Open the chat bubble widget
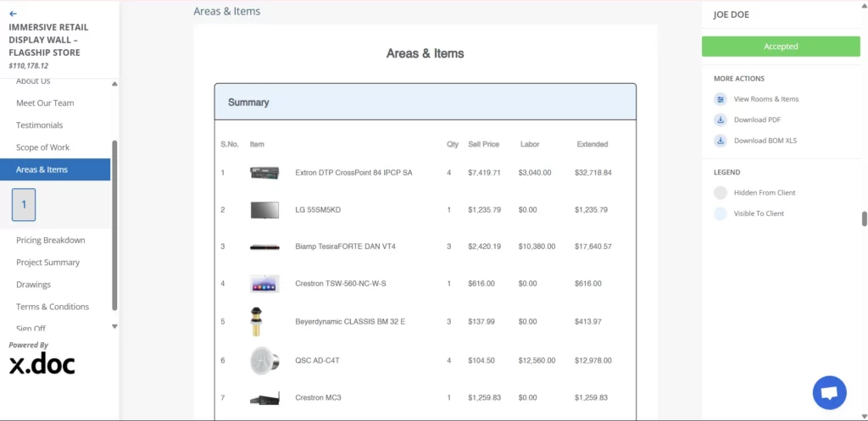 (829, 393)
